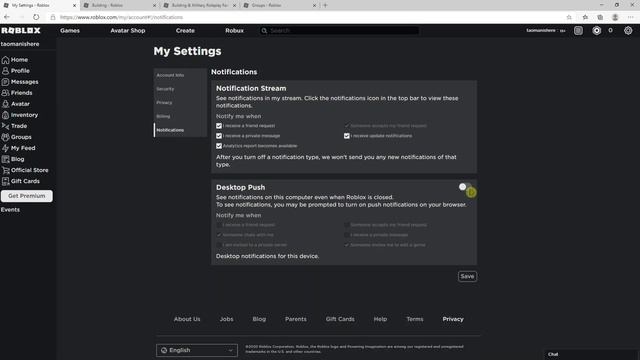Reload the page with refresh button
Image resolution: width=640 pixels, height=360 pixels.
(x=36, y=17)
